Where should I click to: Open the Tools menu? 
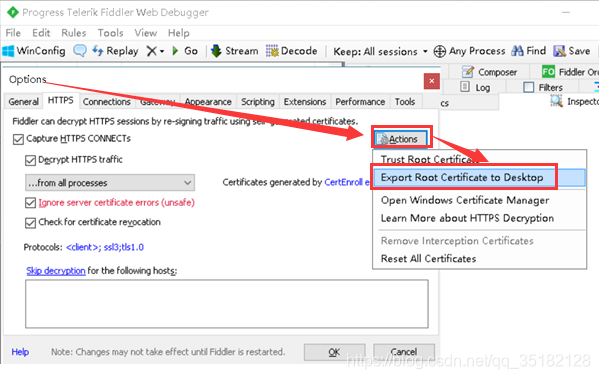pos(110,33)
